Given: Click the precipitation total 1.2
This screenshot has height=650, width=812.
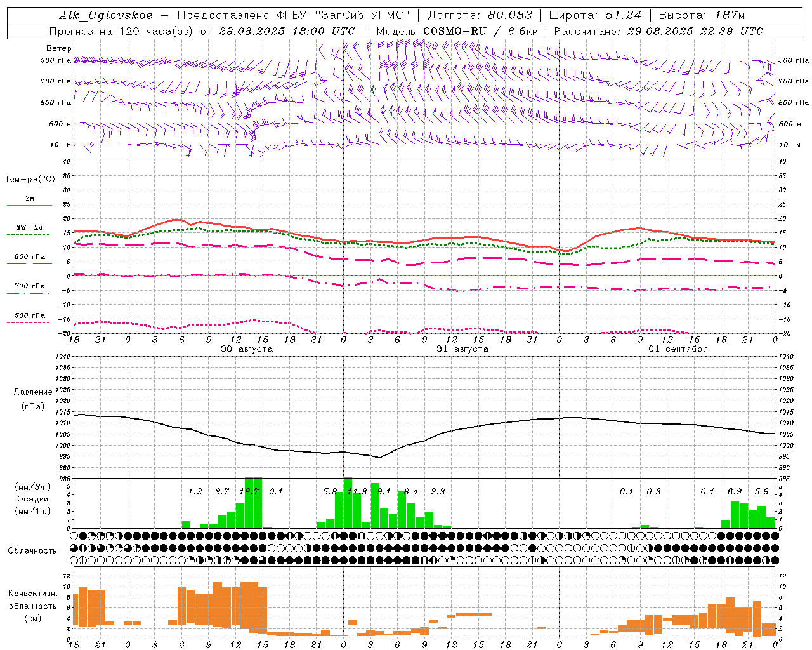Looking at the screenshot, I should pos(195,491).
